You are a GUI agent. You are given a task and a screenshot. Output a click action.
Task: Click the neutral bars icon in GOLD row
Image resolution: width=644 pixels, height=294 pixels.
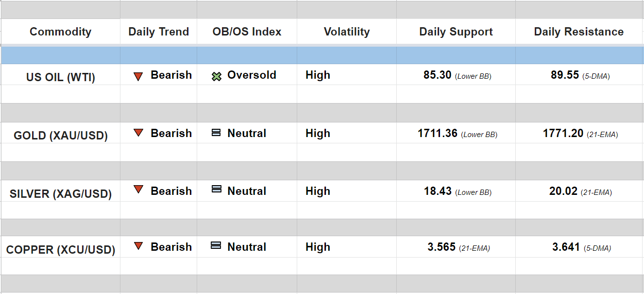pos(216,133)
